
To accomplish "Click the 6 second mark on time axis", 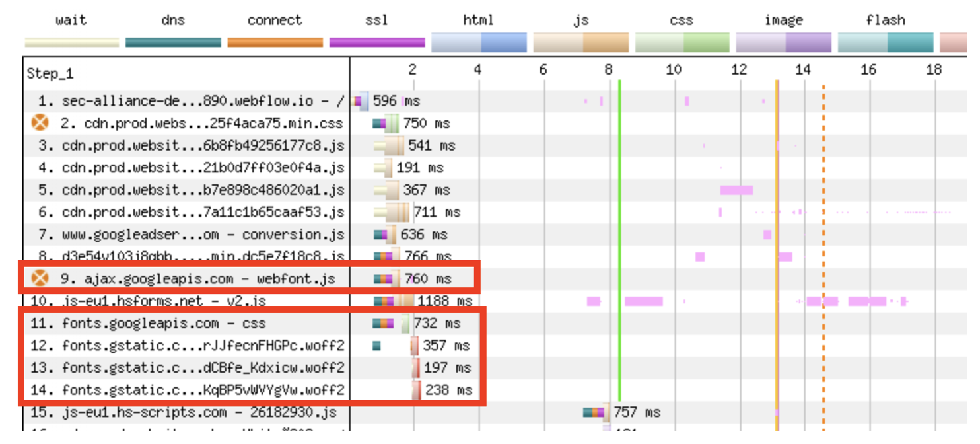I will [543, 69].
